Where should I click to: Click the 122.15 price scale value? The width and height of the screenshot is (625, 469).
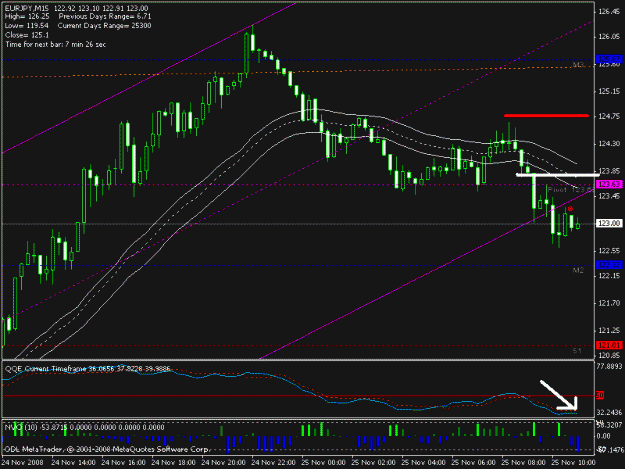point(609,276)
